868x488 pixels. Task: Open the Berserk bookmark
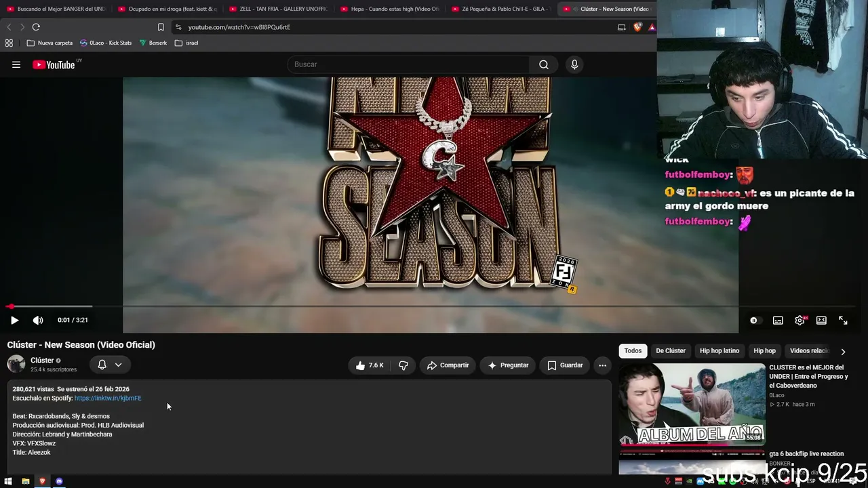(153, 43)
